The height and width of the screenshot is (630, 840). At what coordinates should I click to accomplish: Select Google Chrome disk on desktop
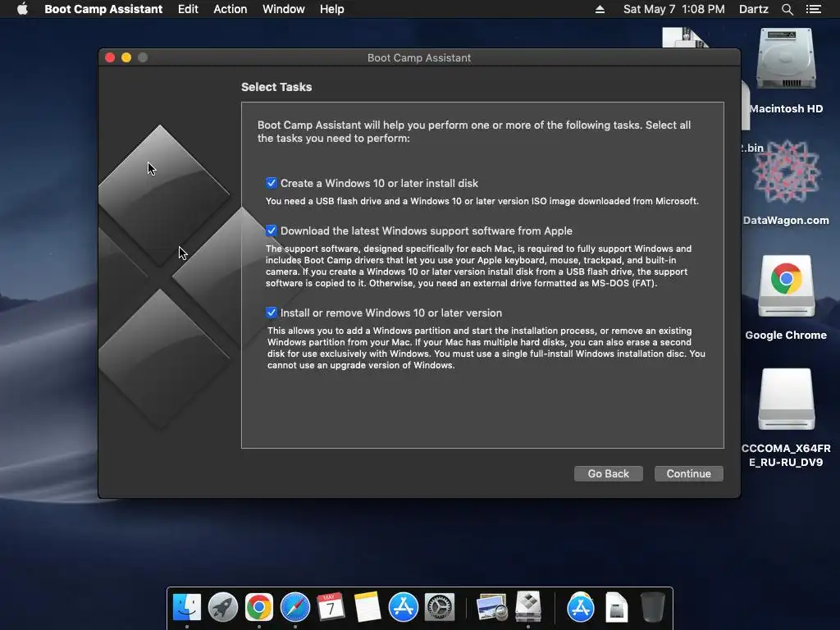point(786,286)
